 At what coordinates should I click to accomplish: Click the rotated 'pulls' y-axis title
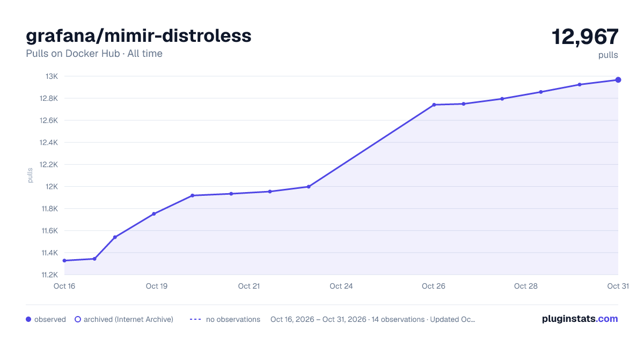click(x=30, y=175)
